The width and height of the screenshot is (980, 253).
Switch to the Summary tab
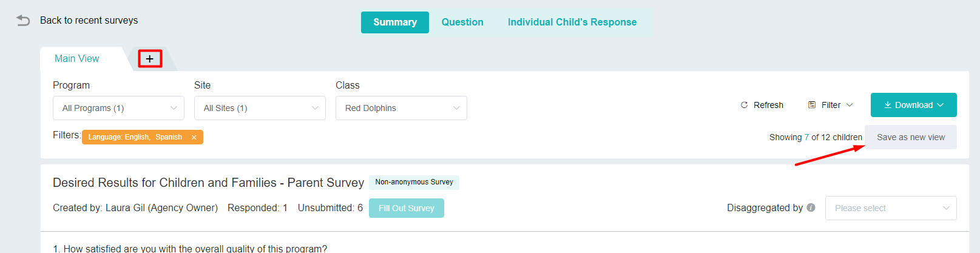click(395, 22)
